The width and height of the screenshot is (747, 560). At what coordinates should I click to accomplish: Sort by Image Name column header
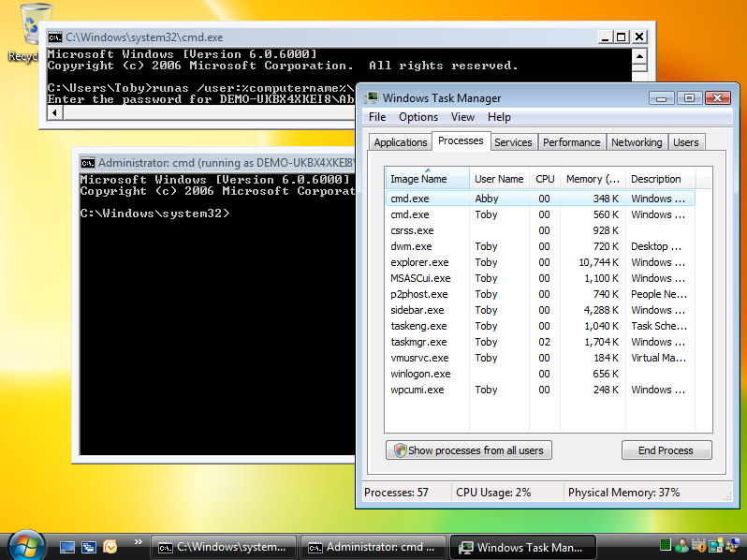pyautogui.click(x=427, y=179)
